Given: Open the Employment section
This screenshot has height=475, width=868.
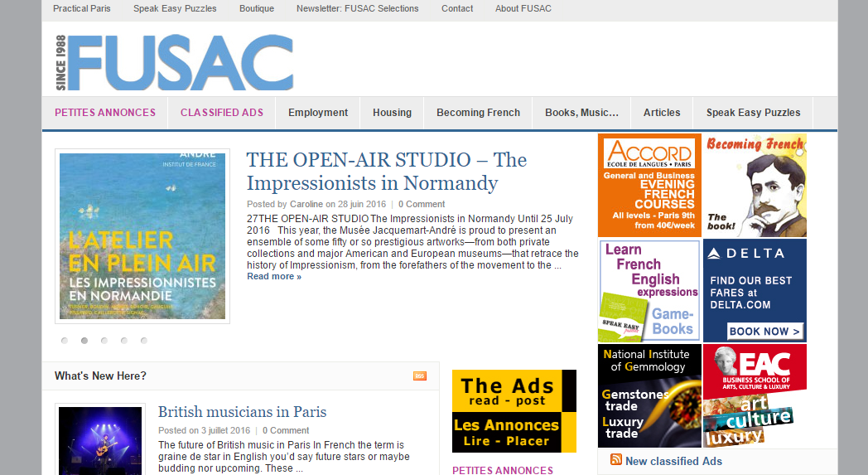Looking at the screenshot, I should click(318, 113).
